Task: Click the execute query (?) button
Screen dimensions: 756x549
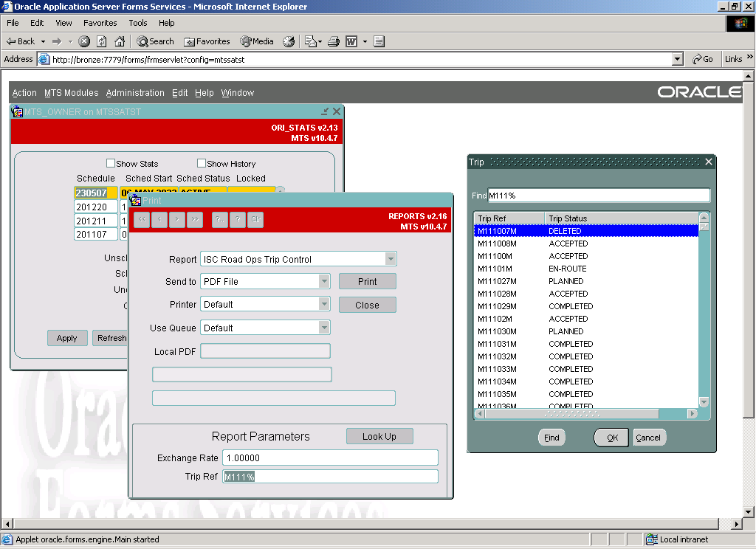Action: 238,219
